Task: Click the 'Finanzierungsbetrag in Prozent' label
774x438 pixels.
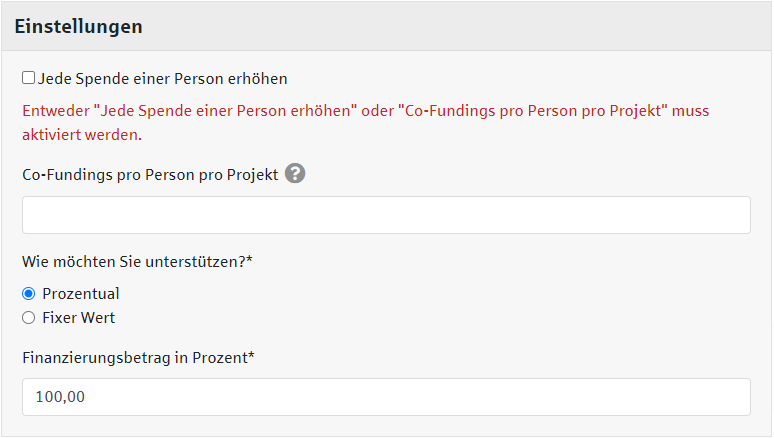Action: [x=134, y=357]
